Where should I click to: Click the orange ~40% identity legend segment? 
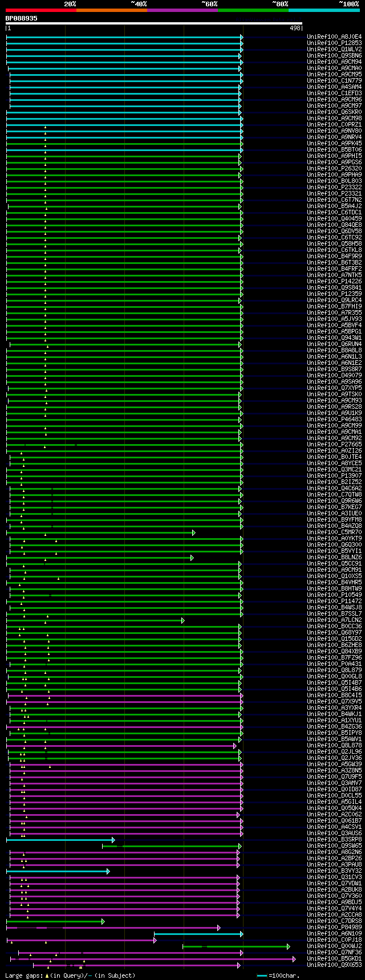[112, 10]
